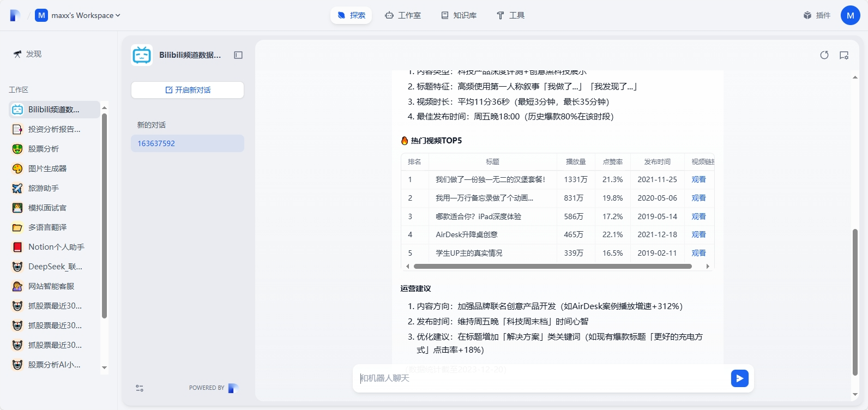Click the 2020-05-06 date cell
This screenshot has height=410, width=868.
pyautogui.click(x=658, y=198)
